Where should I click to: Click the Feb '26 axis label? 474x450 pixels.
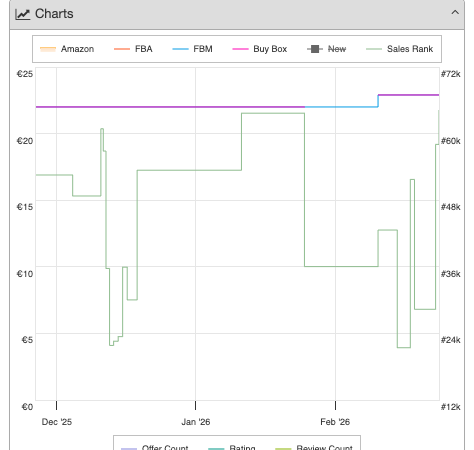(335, 422)
